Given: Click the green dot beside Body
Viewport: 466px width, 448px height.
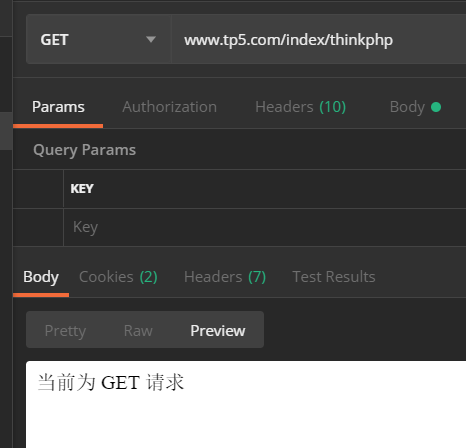Looking at the screenshot, I should (436, 107).
